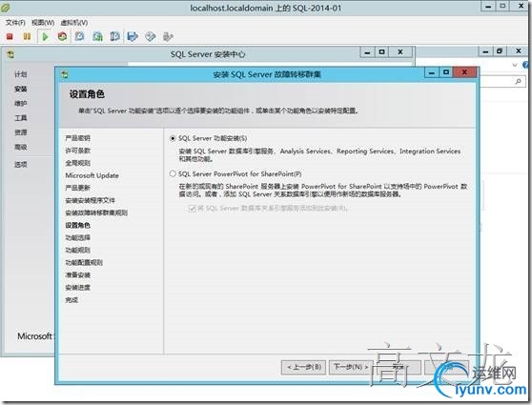Viewport: 532px width, 405px height.
Task: Click 安装安装程序文件 in the step list
Action: 91,200
